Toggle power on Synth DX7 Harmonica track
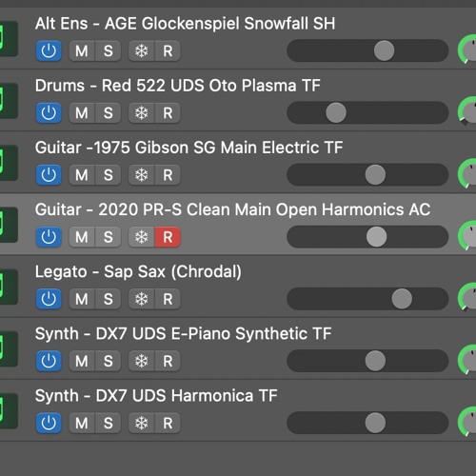Image resolution: width=476 pixels, height=476 pixels. point(49,423)
